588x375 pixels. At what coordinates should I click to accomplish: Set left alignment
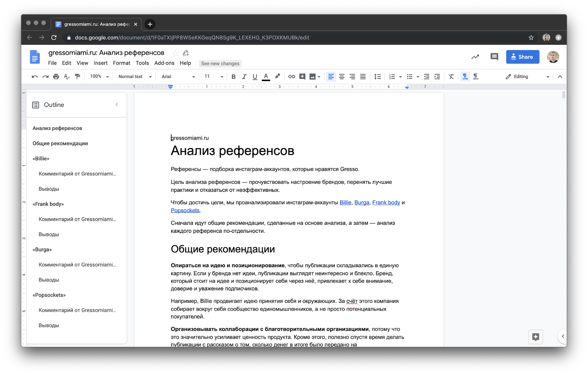pyautogui.click(x=331, y=77)
